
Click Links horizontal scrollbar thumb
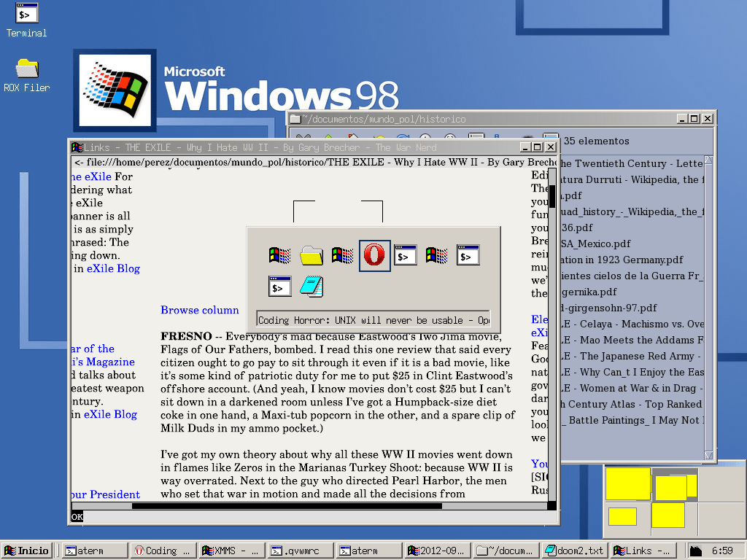tap(287, 506)
